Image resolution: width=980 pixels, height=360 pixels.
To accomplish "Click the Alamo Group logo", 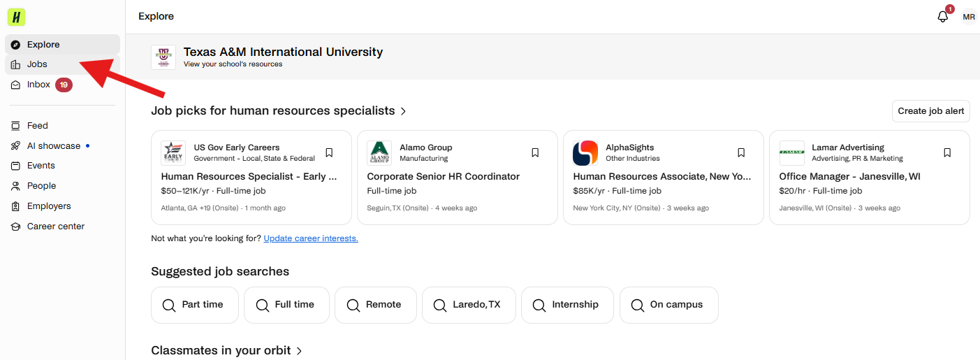I will pyautogui.click(x=379, y=153).
